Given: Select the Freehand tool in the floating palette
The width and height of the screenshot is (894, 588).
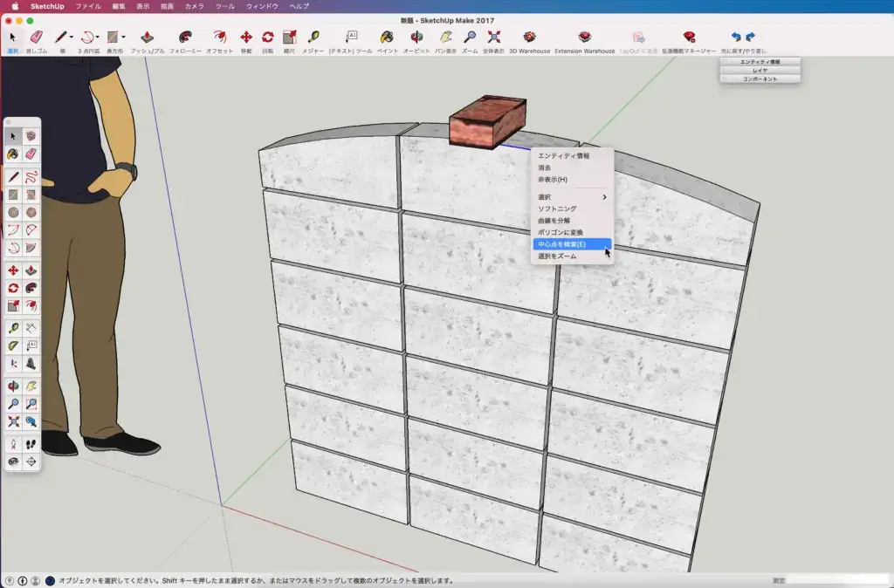Looking at the screenshot, I should click(x=31, y=177).
